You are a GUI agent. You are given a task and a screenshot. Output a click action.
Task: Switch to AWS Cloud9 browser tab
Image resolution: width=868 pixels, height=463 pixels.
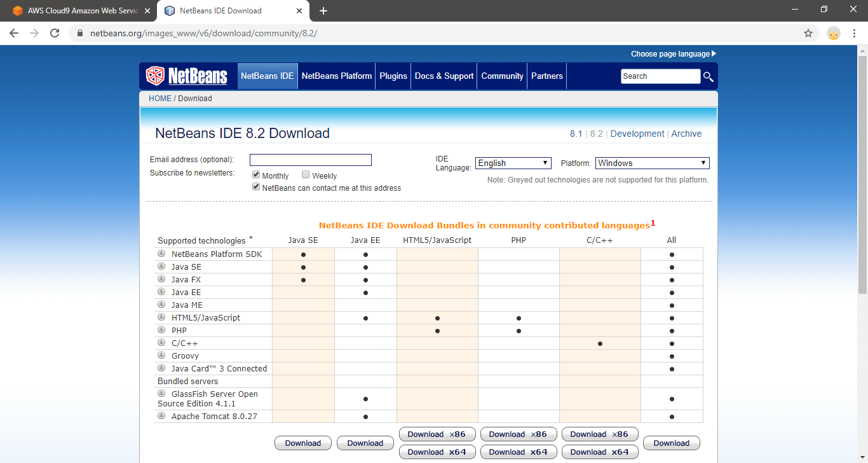83,11
